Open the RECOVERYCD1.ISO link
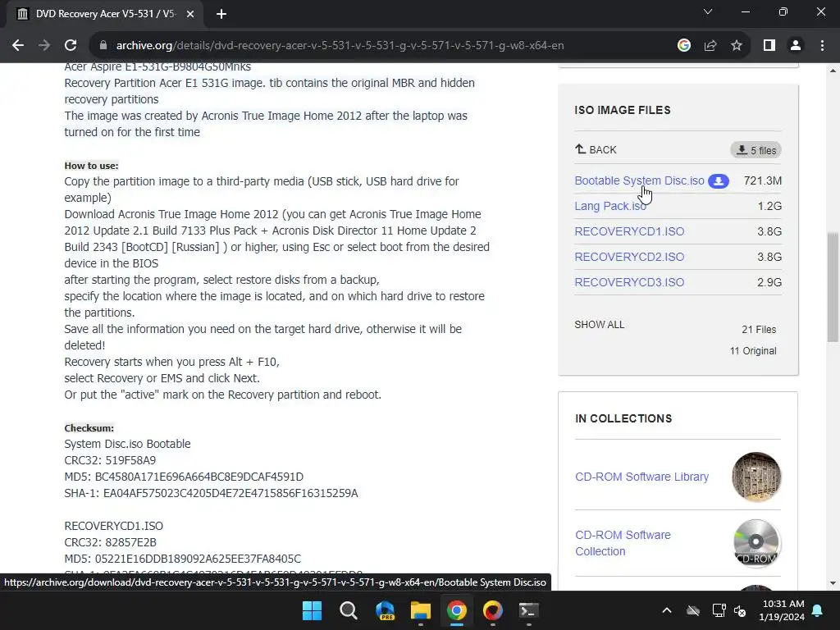Viewport: 840px width, 630px height. click(629, 231)
